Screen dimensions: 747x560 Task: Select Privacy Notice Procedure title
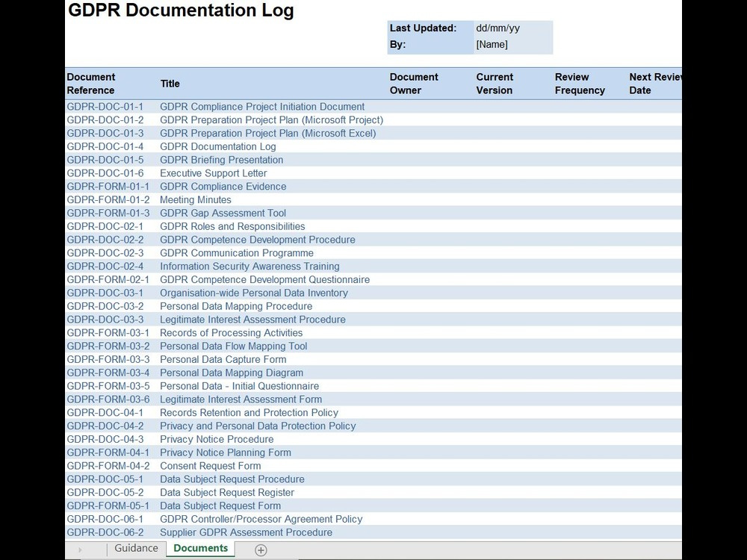(x=217, y=440)
